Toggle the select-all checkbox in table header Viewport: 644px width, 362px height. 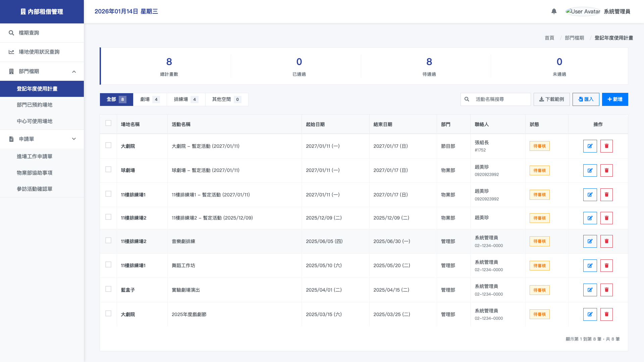click(x=108, y=123)
